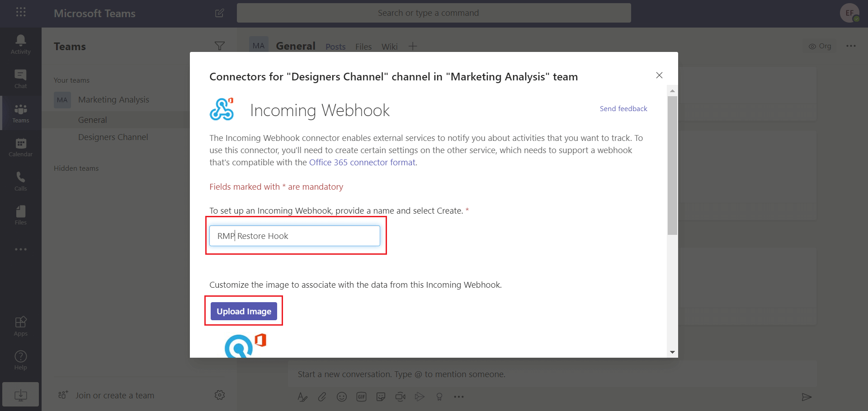This screenshot has height=411, width=868.
Task: Attach a file to the message
Action: click(x=322, y=397)
